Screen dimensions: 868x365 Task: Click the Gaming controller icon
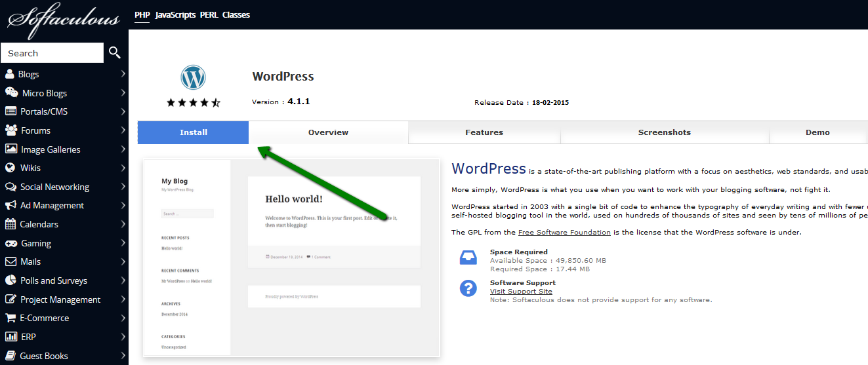click(10, 243)
